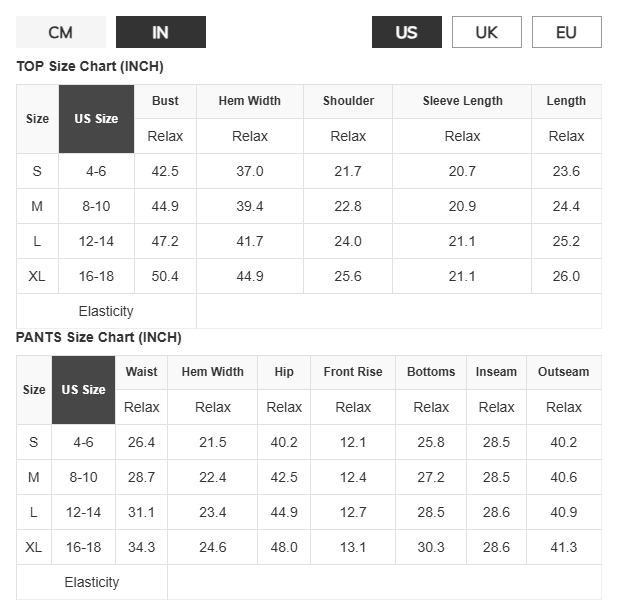Click the TOP chart US Size header

tap(97, 119)
